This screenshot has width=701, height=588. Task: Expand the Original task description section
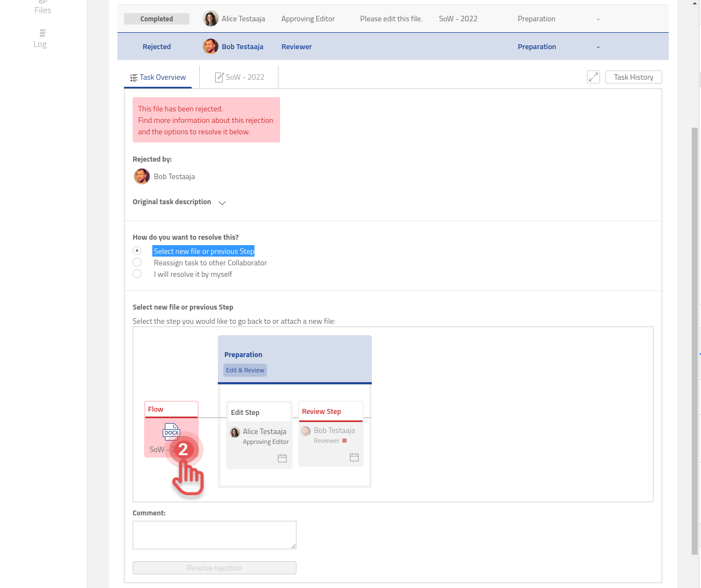[x=222, y=203]
